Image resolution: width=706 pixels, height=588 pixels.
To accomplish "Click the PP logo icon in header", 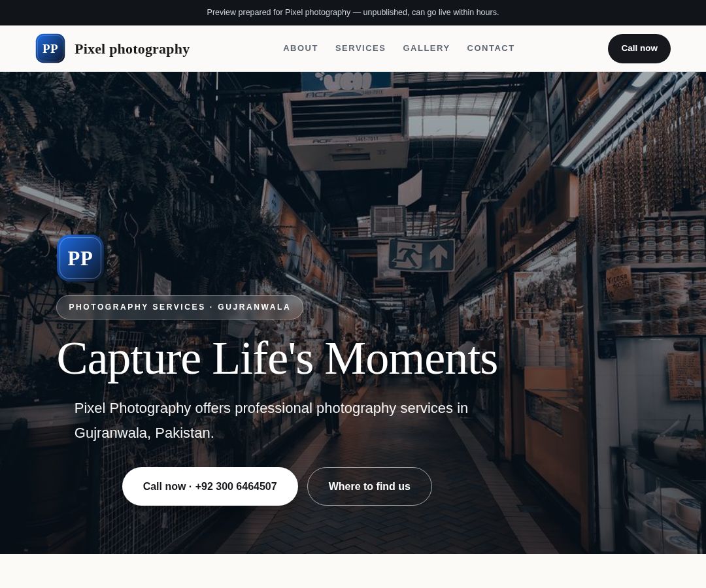I will (50, 48).
